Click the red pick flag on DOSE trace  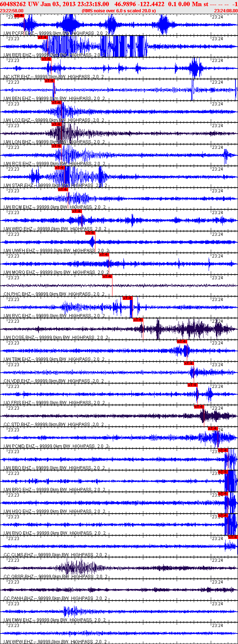pyautogui.click(x=138, y=320)
